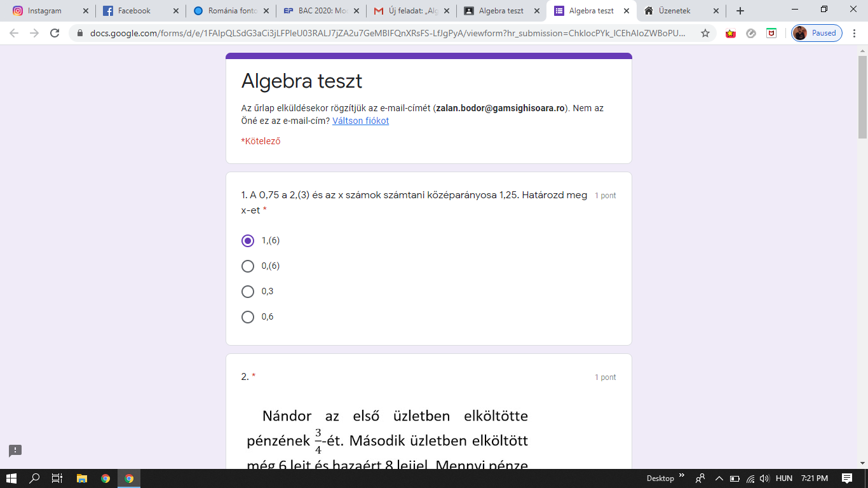Screen dimensions: 868x488
Task: Bookmark this page with the star icon
Action: click(705, 33)
